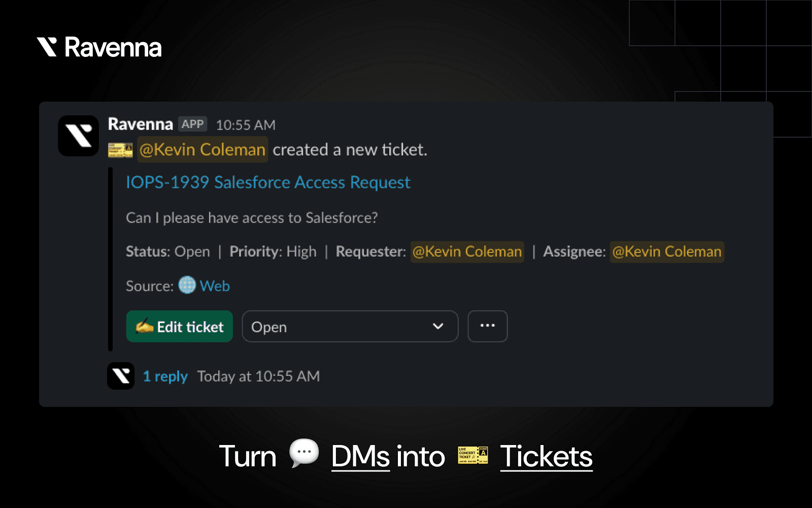Viewport: 812px width, 508px height.
Task: Click the Edit ticket button
Action: [x=180, y=326]
